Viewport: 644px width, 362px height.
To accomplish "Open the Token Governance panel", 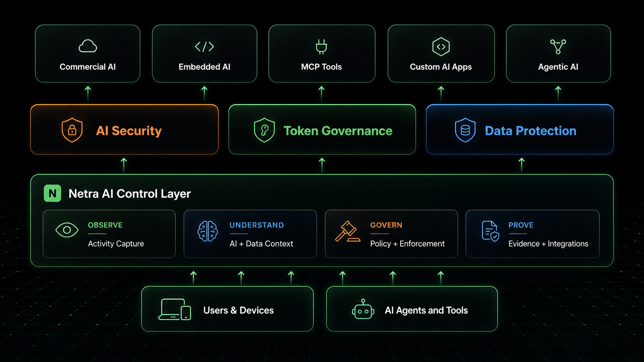I will (x=322, y=130).
